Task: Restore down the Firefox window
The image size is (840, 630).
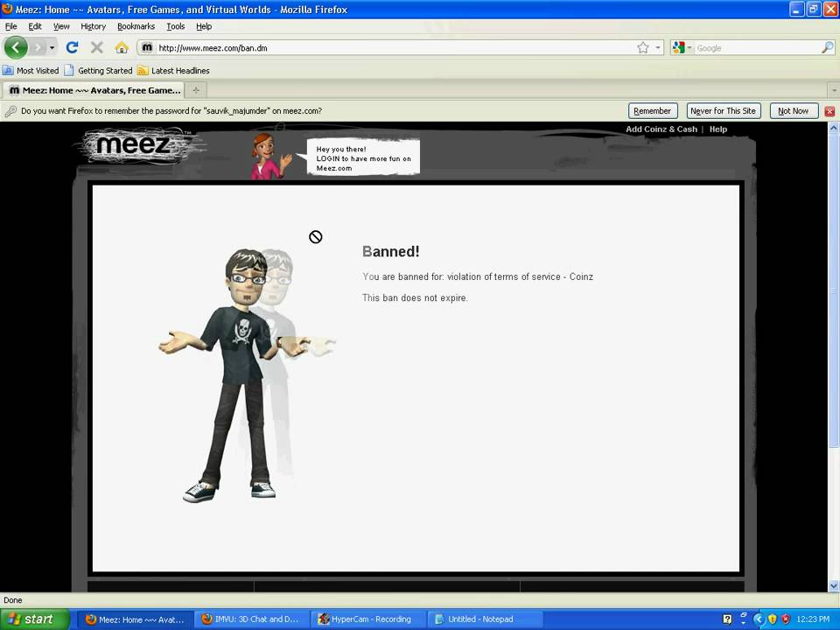Action: pos(813,9)
